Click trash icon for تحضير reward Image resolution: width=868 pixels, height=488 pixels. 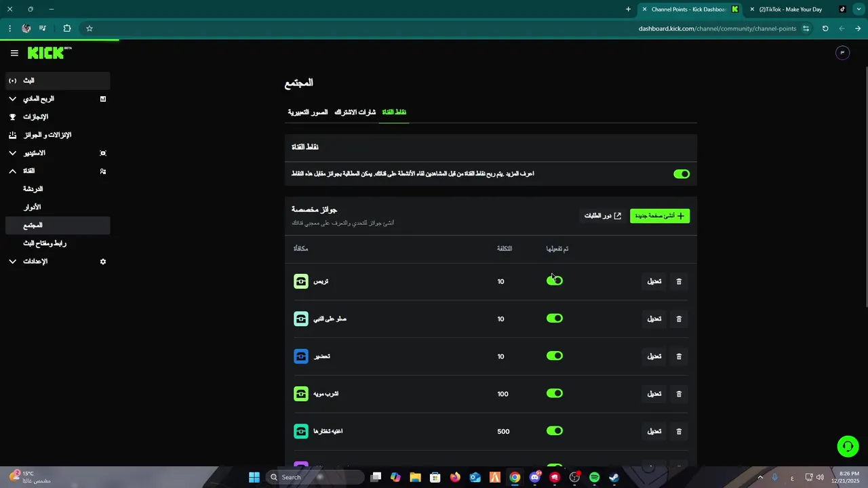coord(679,357)
